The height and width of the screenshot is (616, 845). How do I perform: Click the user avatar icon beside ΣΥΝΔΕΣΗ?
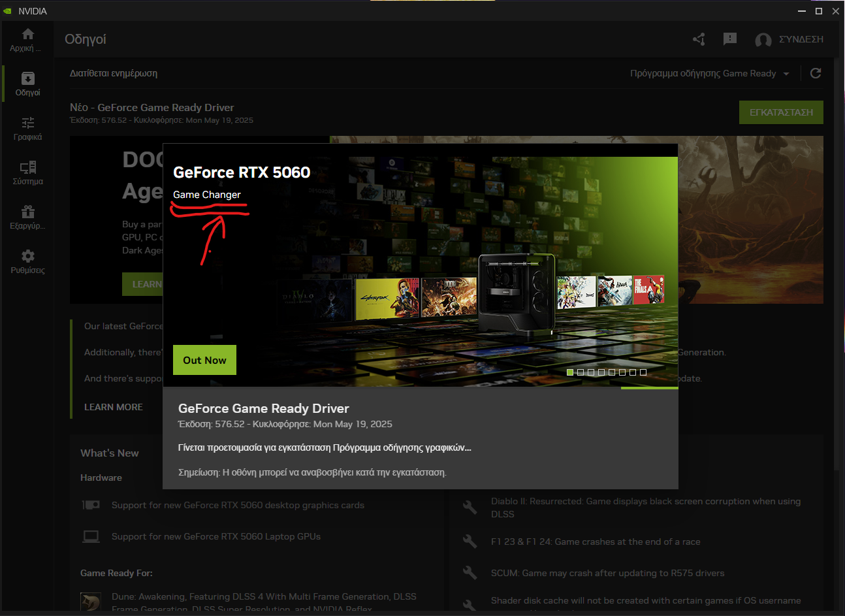763,40
